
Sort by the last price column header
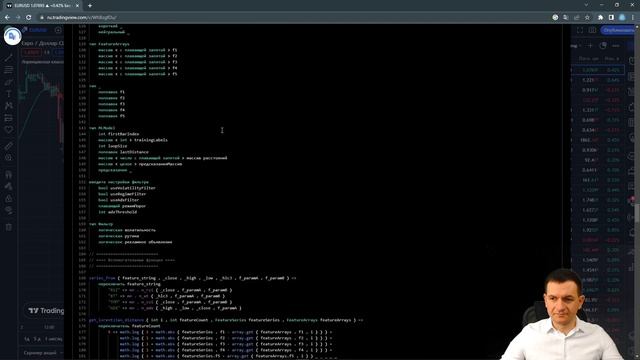tap(589, 59)
